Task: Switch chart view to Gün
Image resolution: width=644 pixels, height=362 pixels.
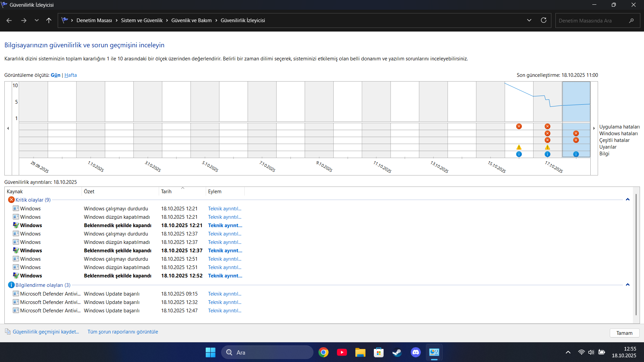Action: 55,75
